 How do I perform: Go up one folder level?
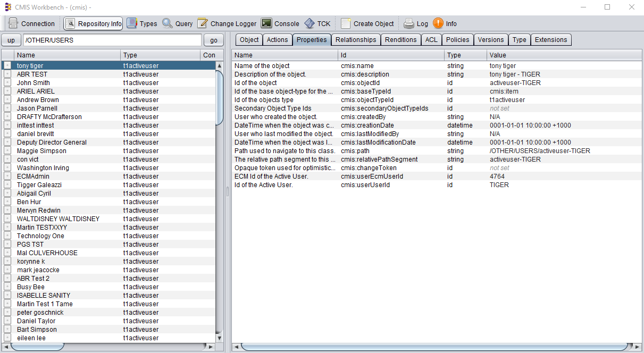(x=11, y=40)
